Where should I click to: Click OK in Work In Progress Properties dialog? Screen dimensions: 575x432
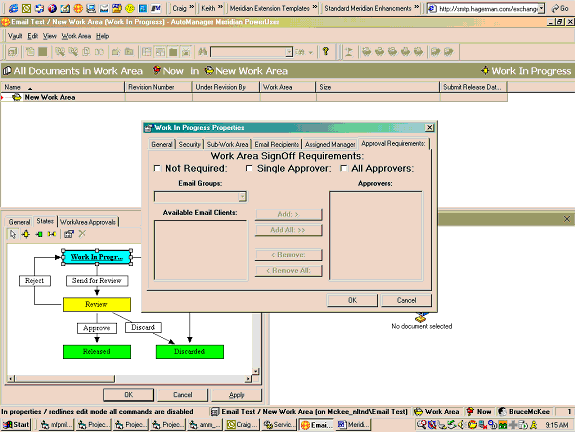(352, 300)
